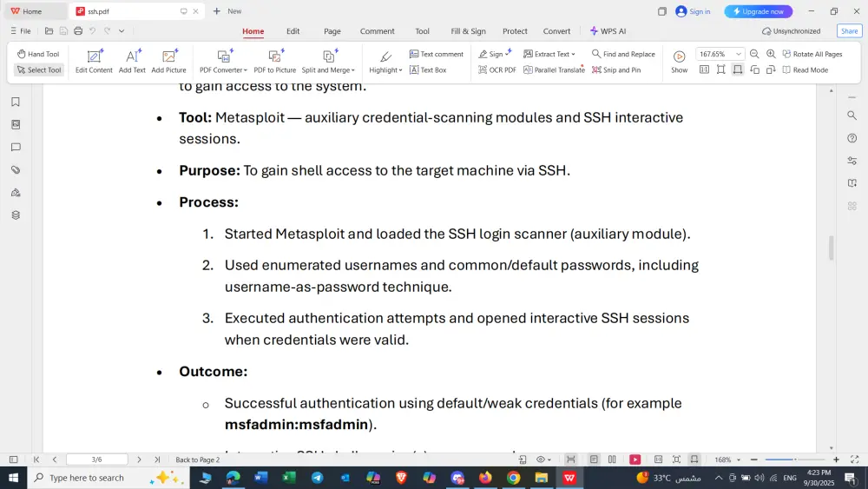The image size is (868, 489).
Task: Switch to the Comment tab
Action: [x=377, y=31]
